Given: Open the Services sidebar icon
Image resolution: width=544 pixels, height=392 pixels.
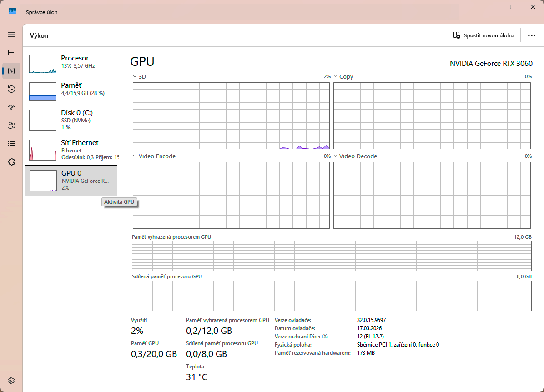Looking at the screenshot, I should point(11,162).
